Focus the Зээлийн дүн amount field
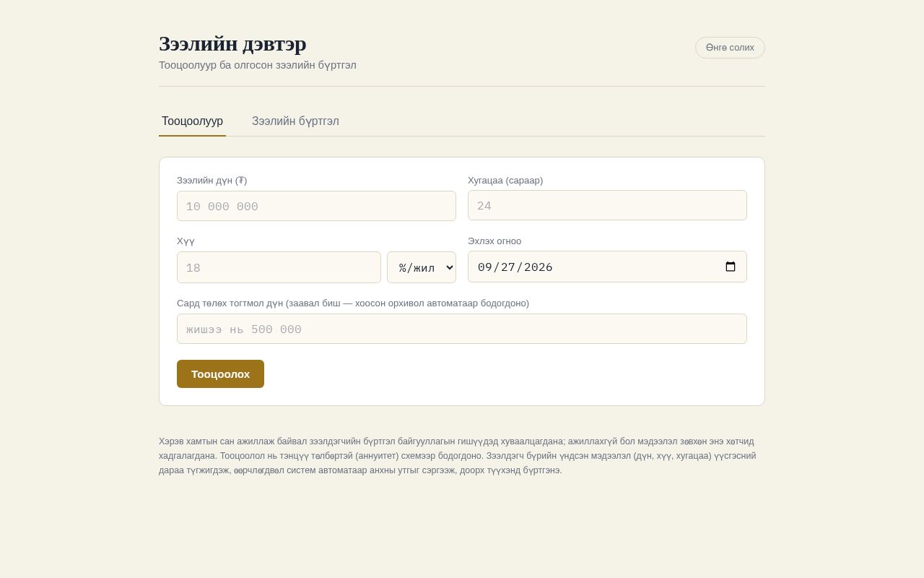The height and width of the screenshot is (578, 924). click(x=316, y=206)
